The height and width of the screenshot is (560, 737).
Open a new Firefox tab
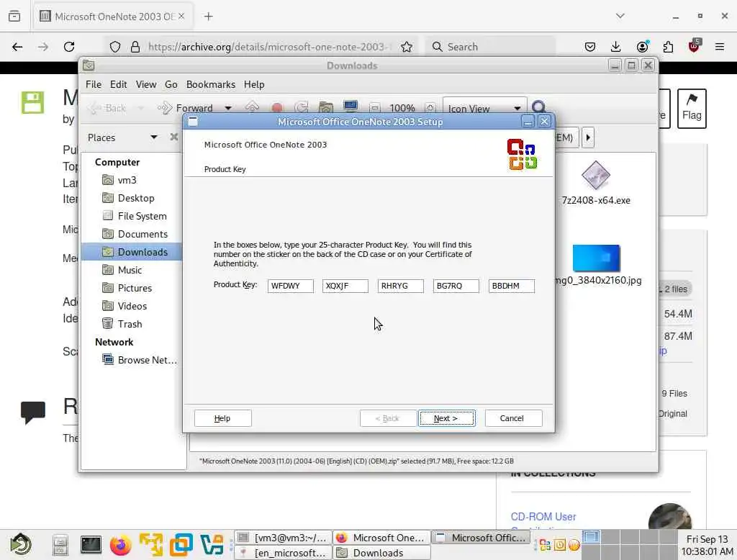pos(209,17)
